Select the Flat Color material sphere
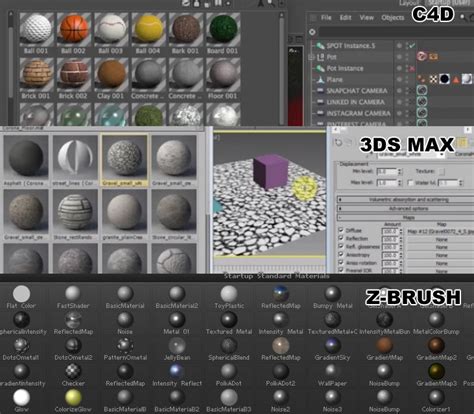Image resolution: width=474 pixels, height=414 pixels. [x=21, y=294]
